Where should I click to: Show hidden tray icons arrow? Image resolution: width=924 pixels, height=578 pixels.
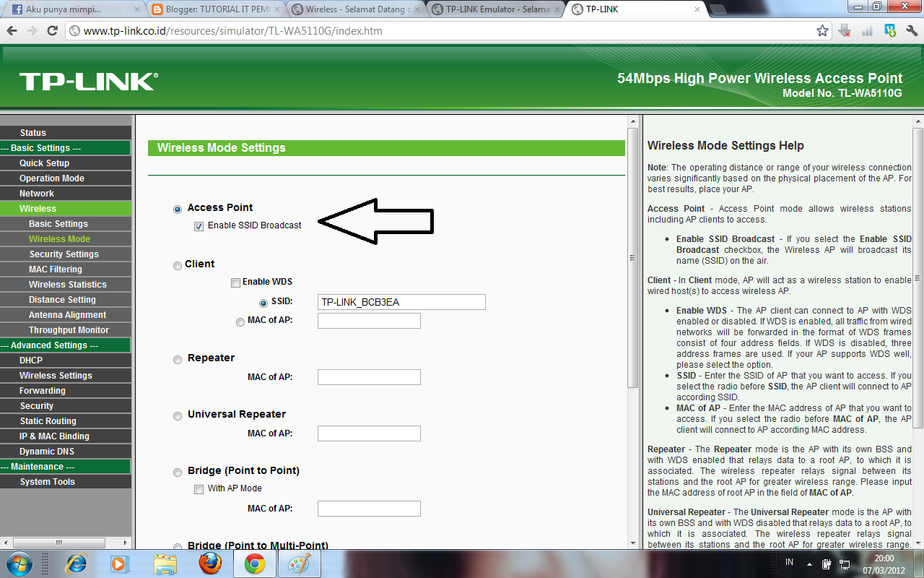click(809, 564)
